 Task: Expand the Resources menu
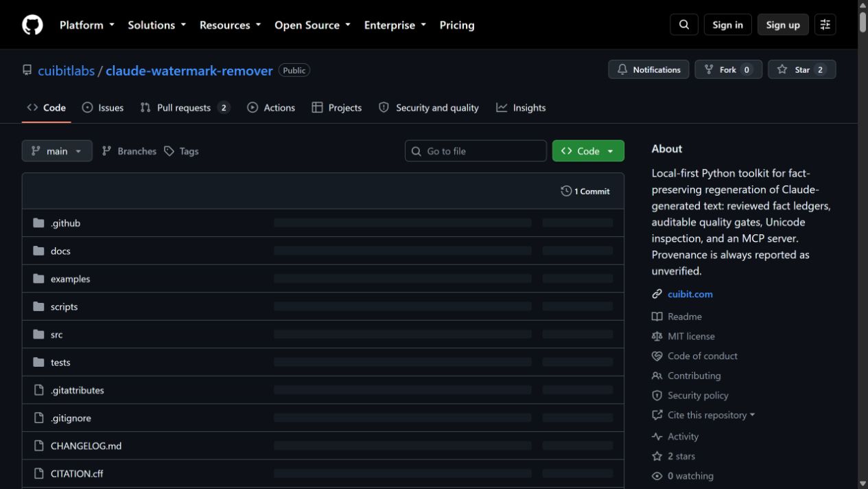click(x=230, y=25)
